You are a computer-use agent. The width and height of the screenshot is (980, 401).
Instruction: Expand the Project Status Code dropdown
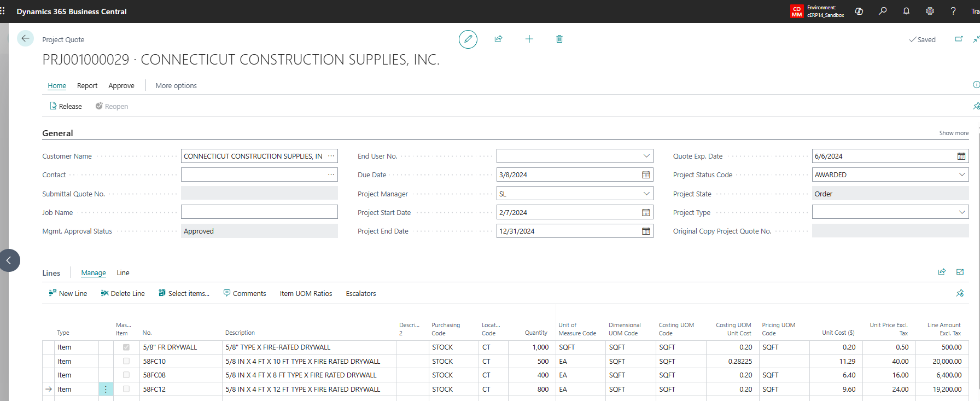coord(961,175)
